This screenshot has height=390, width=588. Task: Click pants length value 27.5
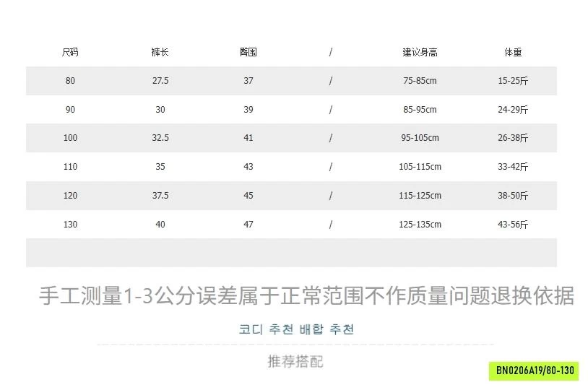(x=160, y=81)
